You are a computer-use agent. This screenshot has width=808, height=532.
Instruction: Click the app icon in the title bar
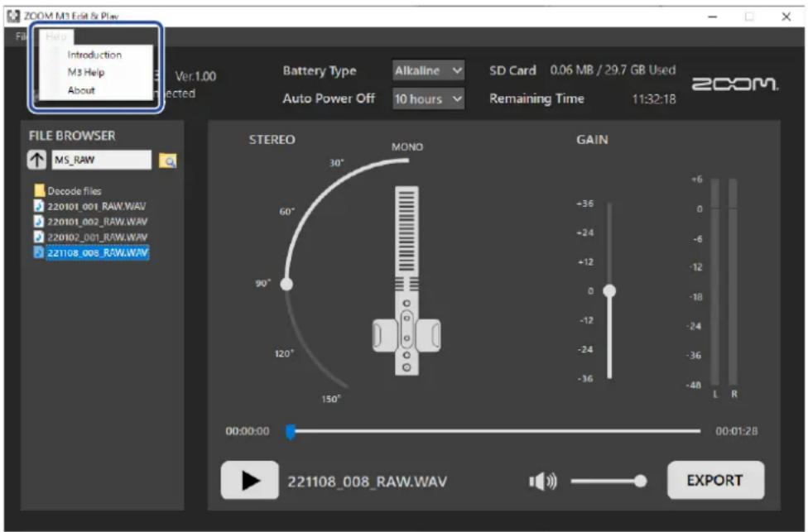point(13,16)
